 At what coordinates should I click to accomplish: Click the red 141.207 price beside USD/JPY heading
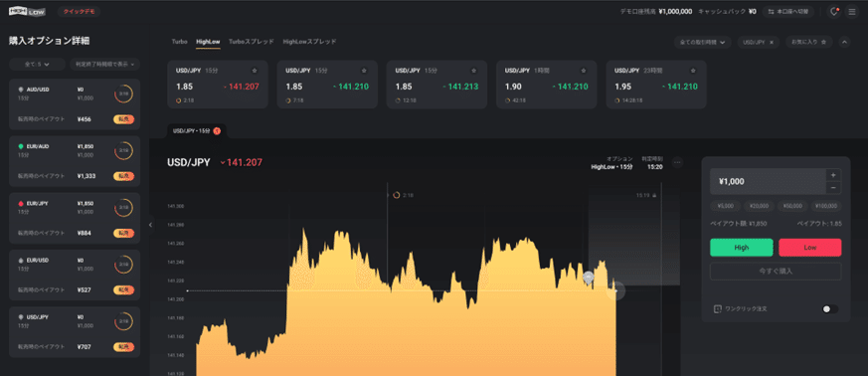tap(242, 163)
